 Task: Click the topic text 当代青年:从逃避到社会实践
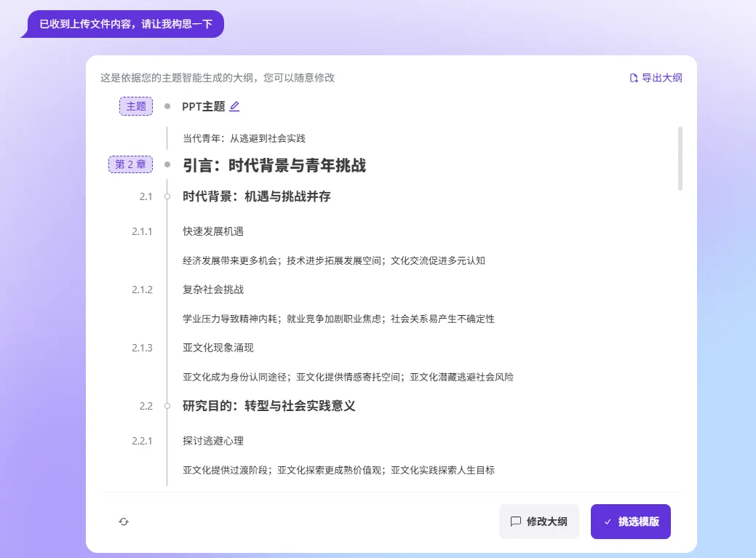click(x=244, y=139)
